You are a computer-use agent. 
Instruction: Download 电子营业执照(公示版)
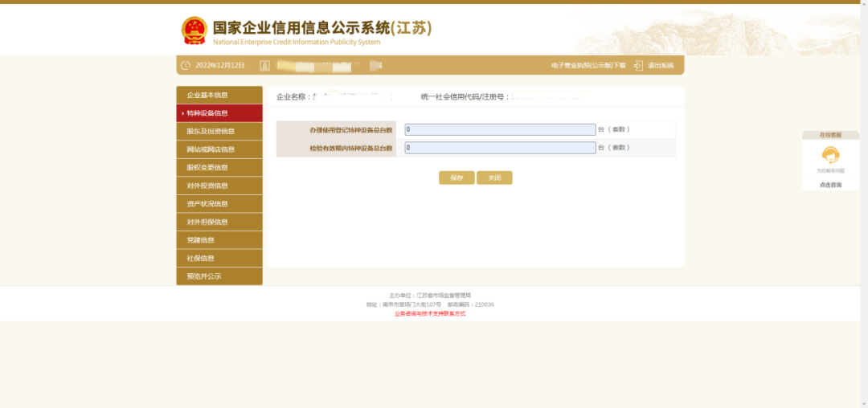pyautogui.click(x=588, y=65)
